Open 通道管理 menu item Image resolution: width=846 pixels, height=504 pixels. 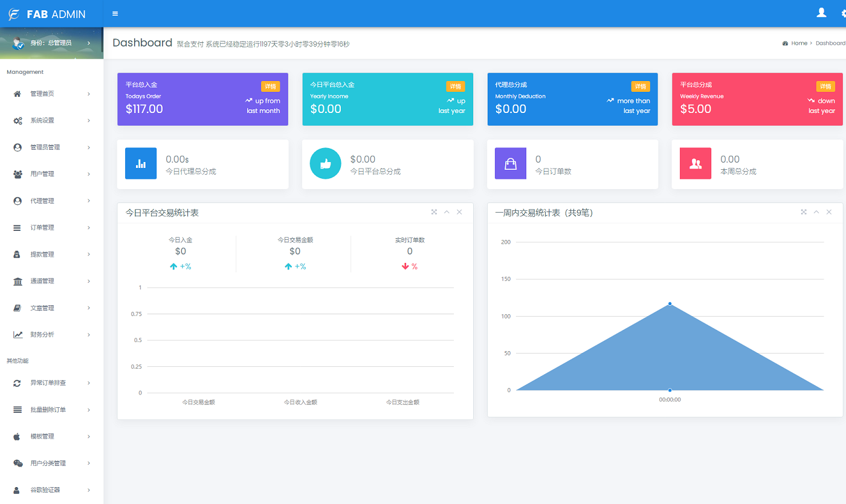pyautogui.click(x=51, y=281)
